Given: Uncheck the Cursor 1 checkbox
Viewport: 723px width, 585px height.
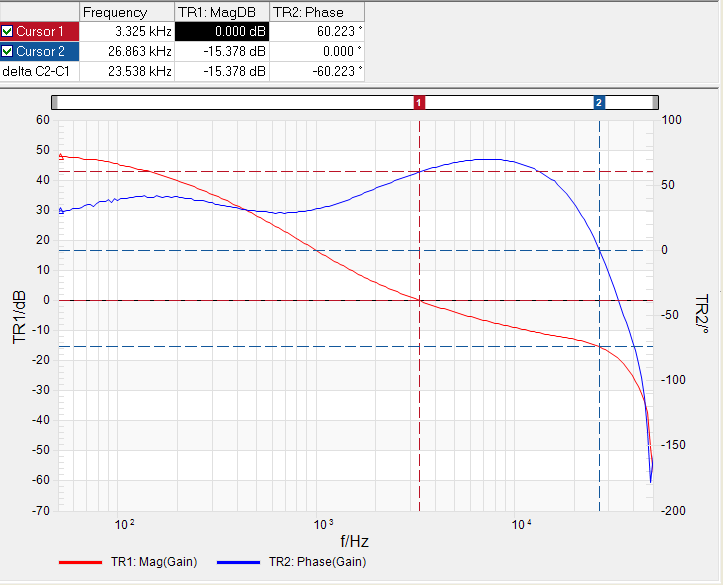Looking at the screenshot, I should (7, 31).
